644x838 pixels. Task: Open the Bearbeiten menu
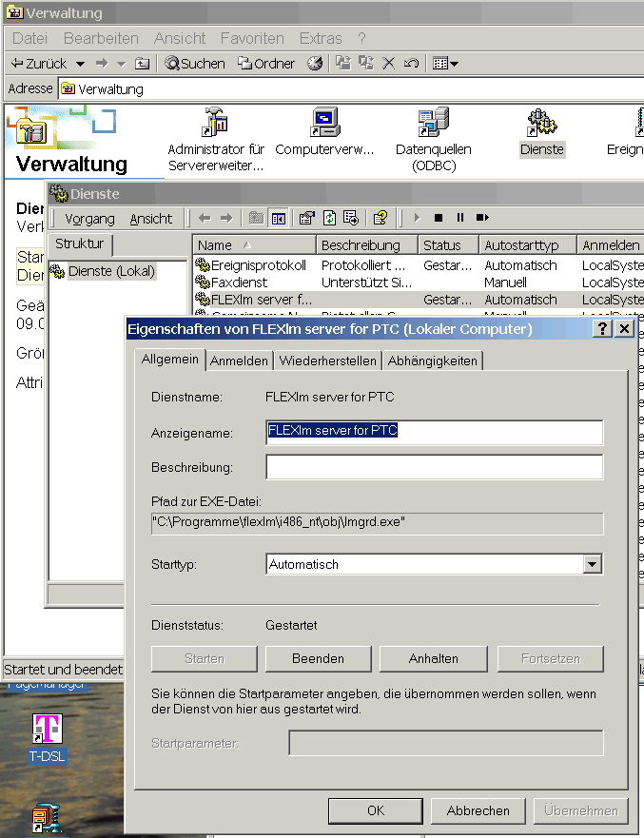pyautogui.click(x=101, y=38)
